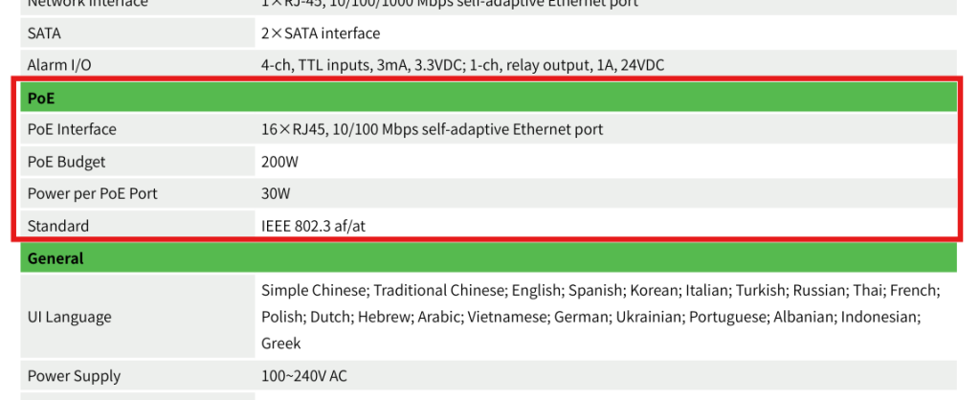Click the Power Supply row label
980x400 pixels.
click(x=74, y=376)
